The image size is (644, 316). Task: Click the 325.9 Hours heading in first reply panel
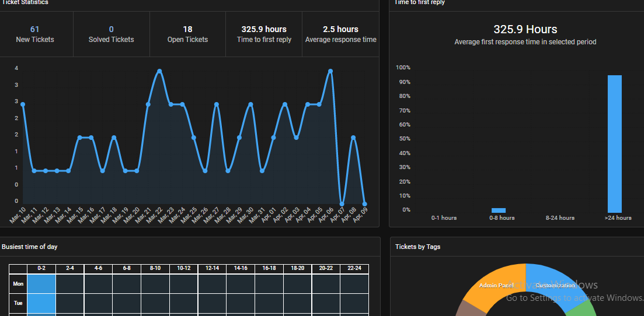(525, 30)
